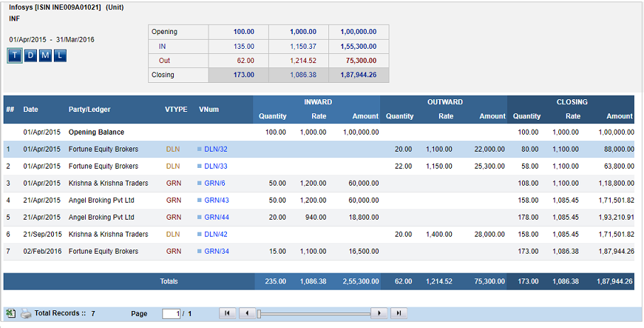Click small square icon beside GRN/6

click(199, 183)
